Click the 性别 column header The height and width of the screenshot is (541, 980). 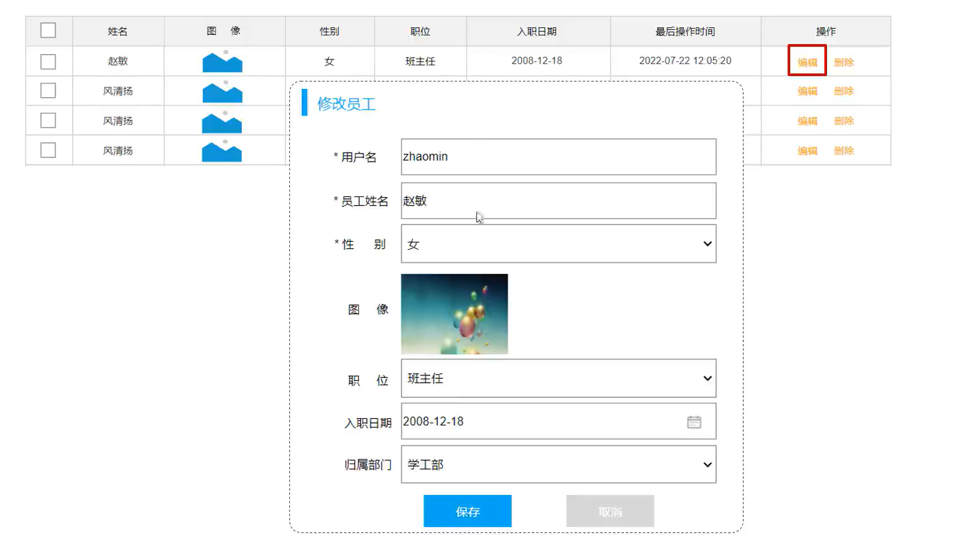(x=329, y=31)
